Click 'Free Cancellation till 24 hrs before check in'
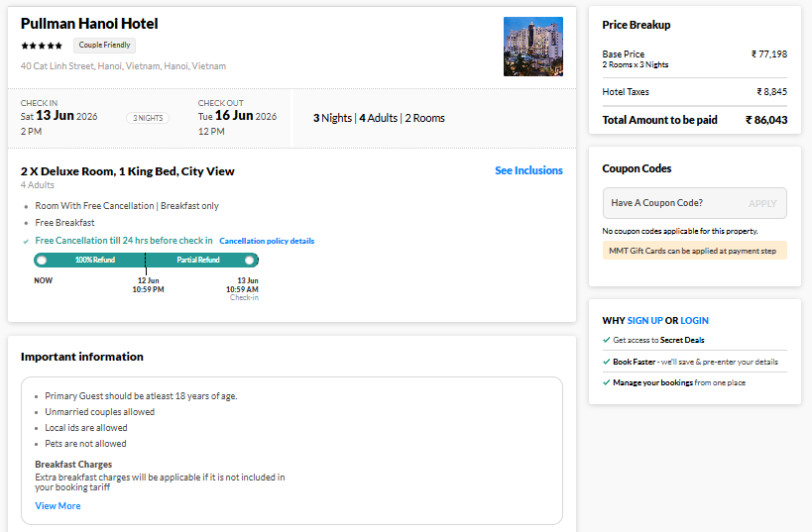 pyautogui.click(x=124, y=241)
